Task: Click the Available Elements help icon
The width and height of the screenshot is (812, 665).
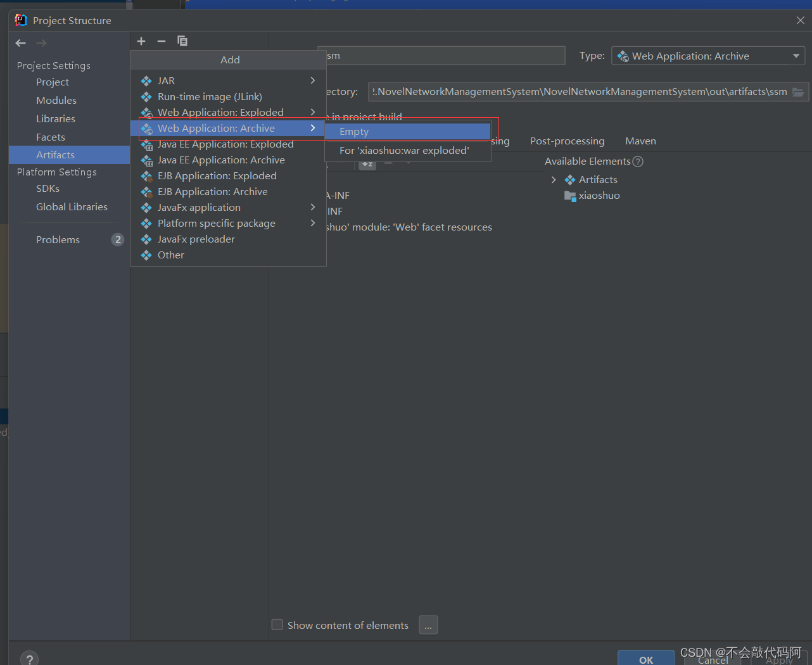Action: (638, 161)
